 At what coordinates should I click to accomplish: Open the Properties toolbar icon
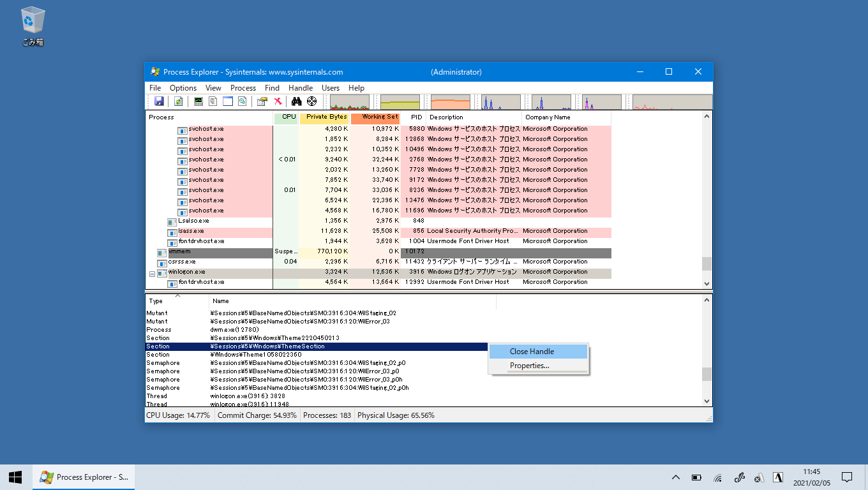coord(262,101)
